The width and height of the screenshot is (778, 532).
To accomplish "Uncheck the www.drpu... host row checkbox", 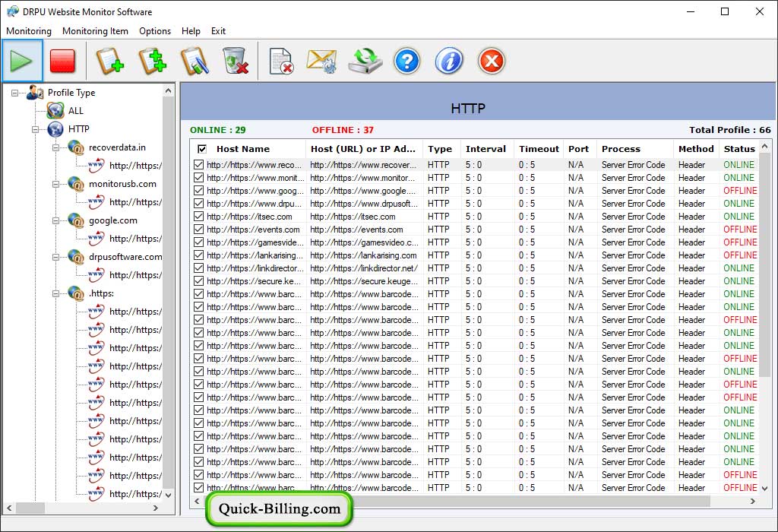I will point(199,204).
